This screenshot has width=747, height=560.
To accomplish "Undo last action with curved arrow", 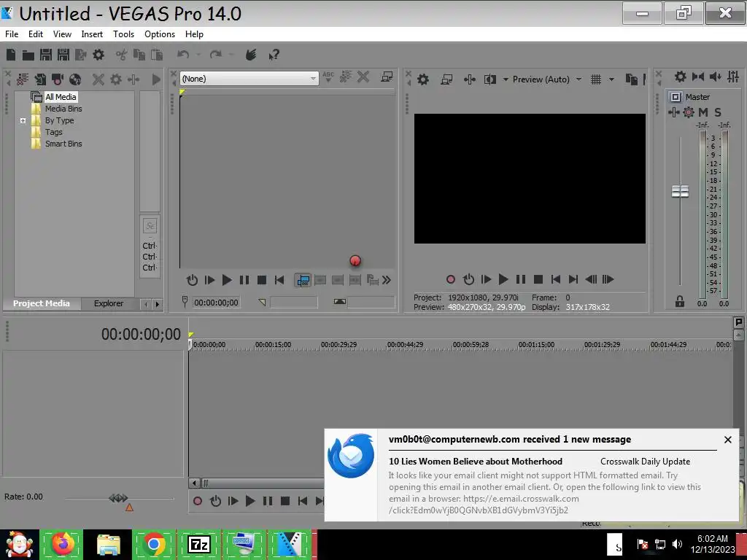I will coord(183,55).
